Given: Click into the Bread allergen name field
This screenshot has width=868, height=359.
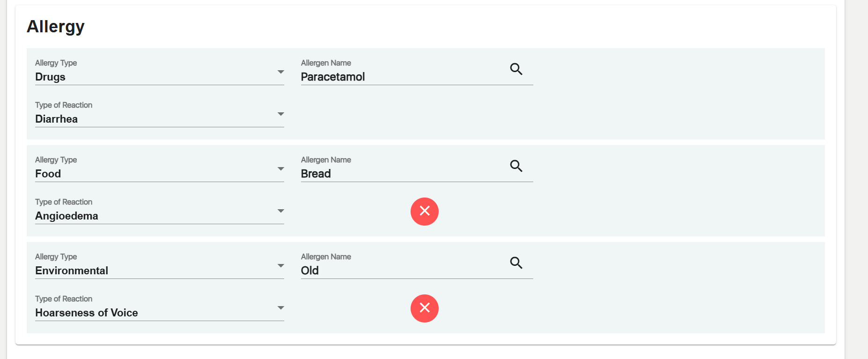Looking at the screenshot, I should [x=403, y=174].
